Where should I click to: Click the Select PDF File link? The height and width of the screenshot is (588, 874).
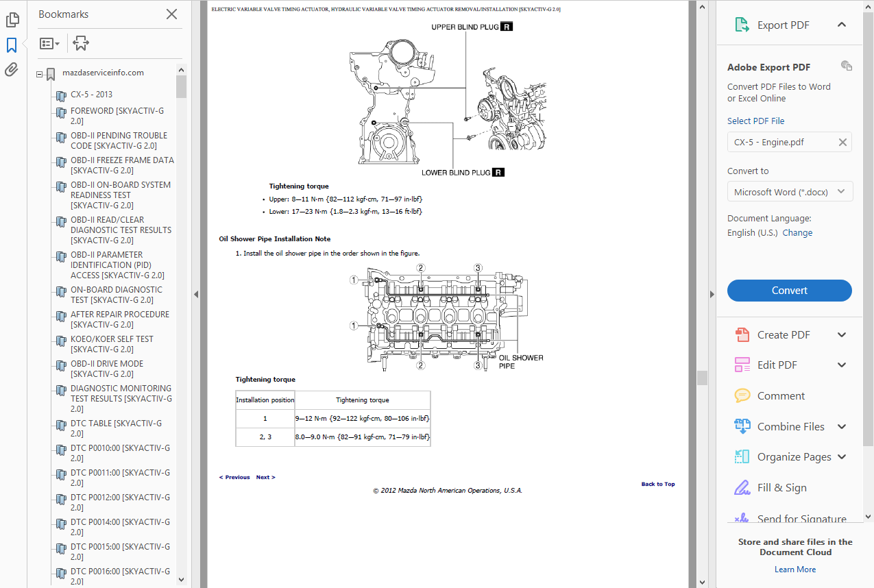click(x=755, y=121)
